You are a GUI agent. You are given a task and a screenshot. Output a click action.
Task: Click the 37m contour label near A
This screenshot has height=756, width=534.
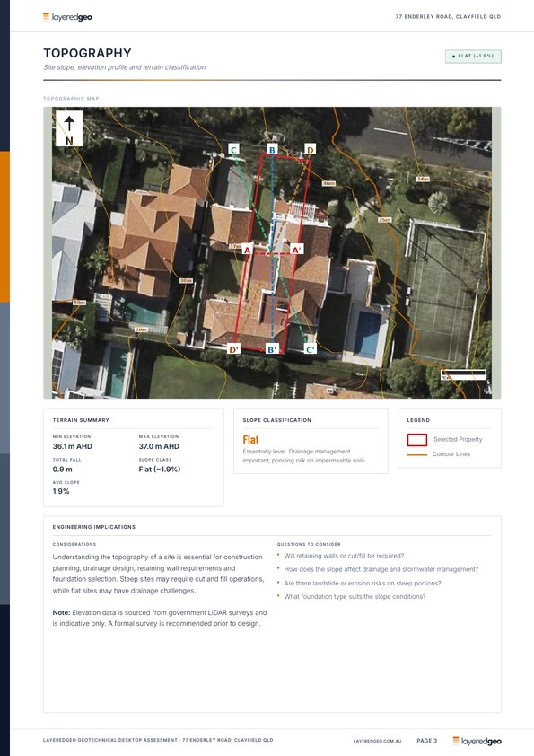(235, 246)
